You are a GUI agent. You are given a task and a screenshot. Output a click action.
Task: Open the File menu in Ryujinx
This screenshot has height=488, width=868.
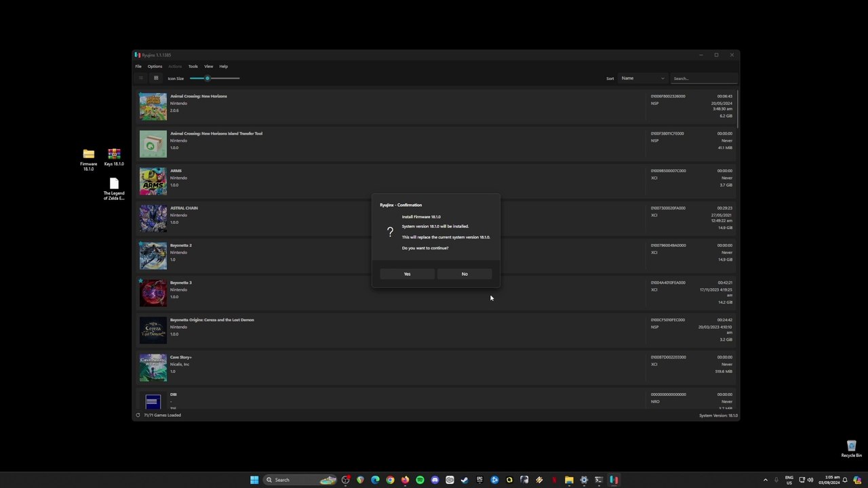(138, 66)
